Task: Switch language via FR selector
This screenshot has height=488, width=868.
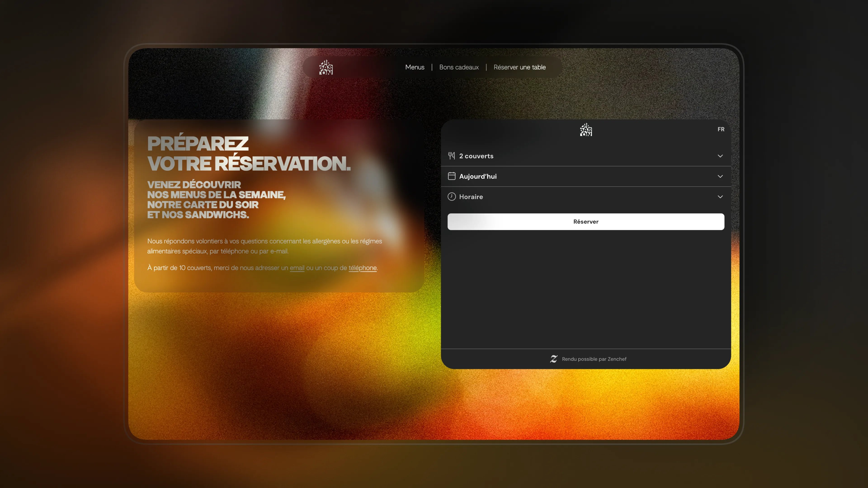Action: coord(721,129)
